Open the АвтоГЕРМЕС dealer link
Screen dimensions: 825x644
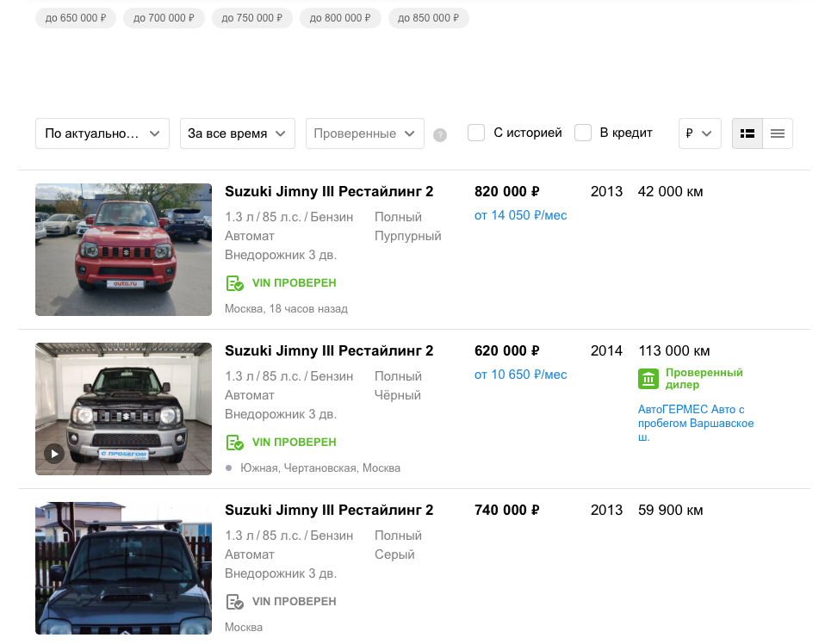pyautogui.click(x=695, y=423)
